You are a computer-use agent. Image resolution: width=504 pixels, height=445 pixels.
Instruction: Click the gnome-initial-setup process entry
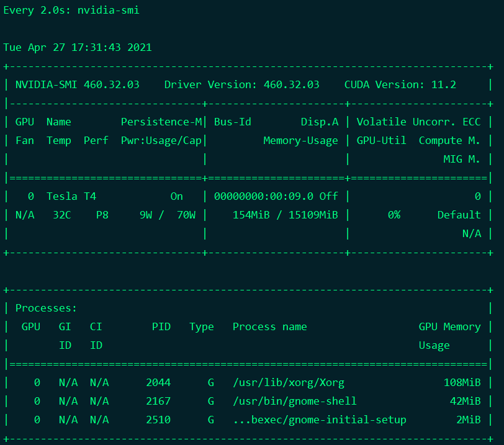pyautogui.click(x=320, y=420)
